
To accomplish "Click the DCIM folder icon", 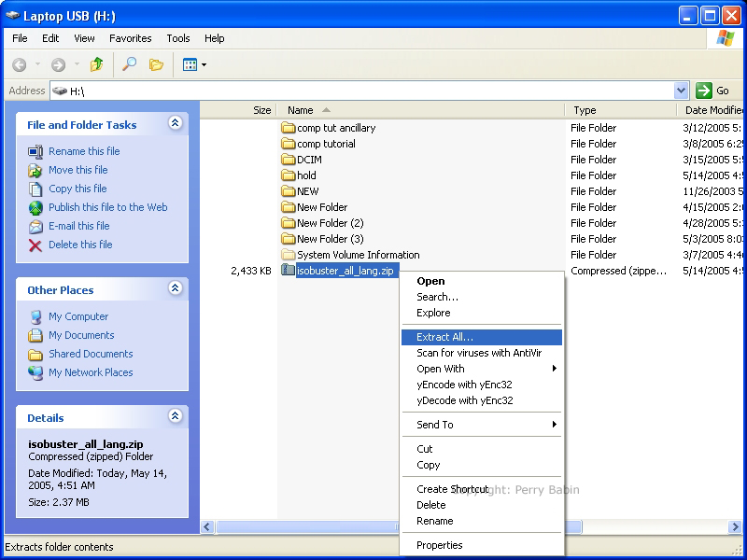I will pos(288,160).
